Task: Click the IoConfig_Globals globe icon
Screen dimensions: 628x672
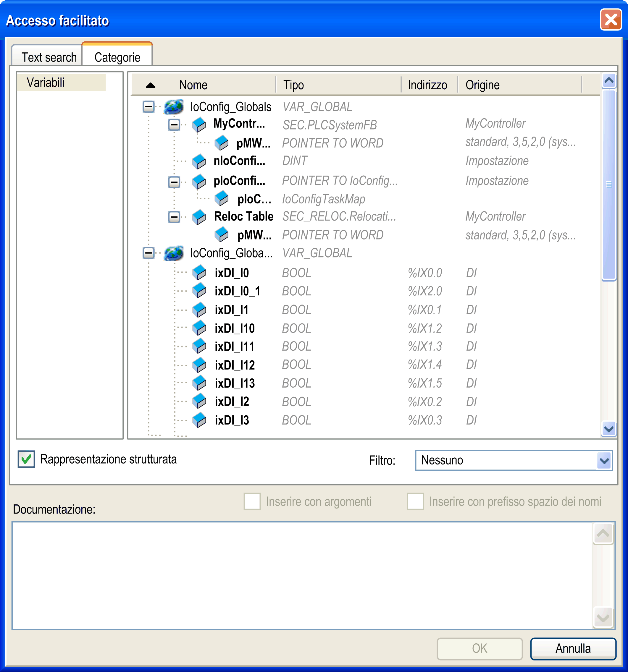Action: 174,107
